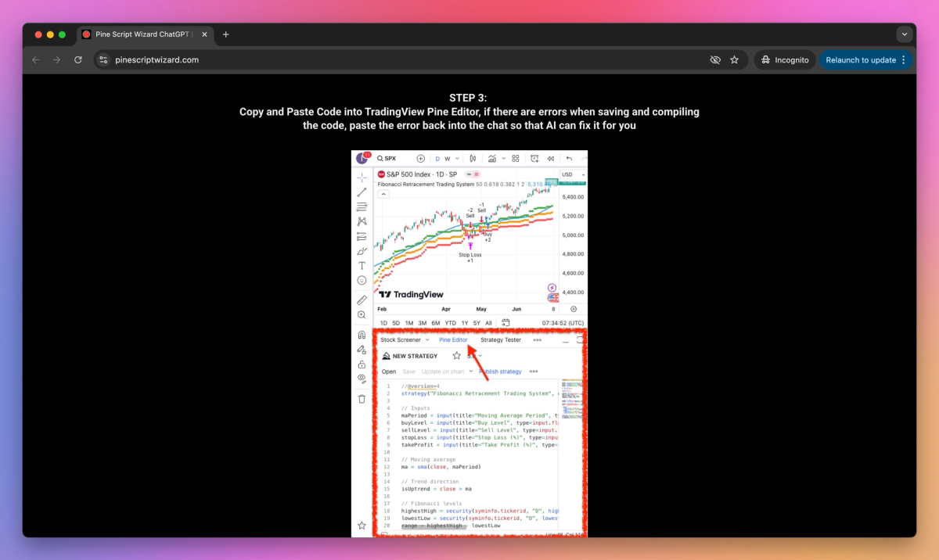Collapse the indicator legend chevron

[x=384, y=194]
